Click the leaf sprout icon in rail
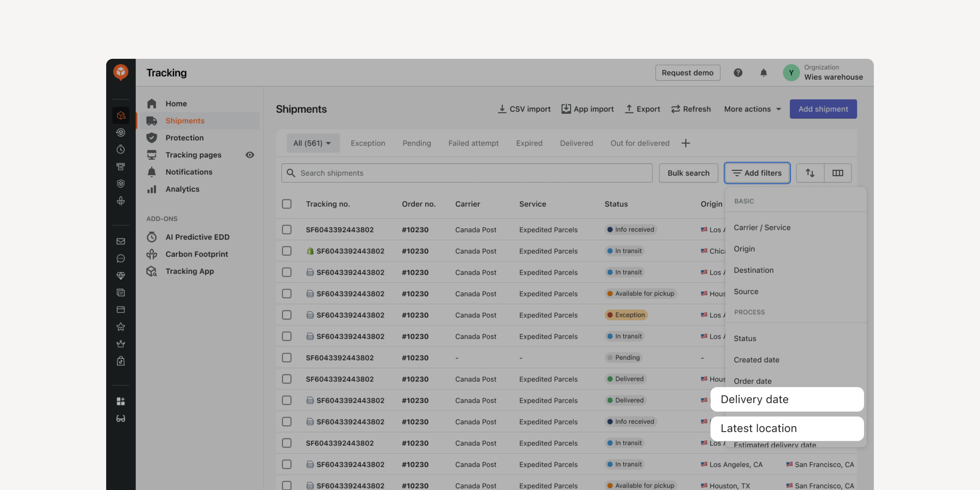This screenshot has height=490, width=980. 121,201
